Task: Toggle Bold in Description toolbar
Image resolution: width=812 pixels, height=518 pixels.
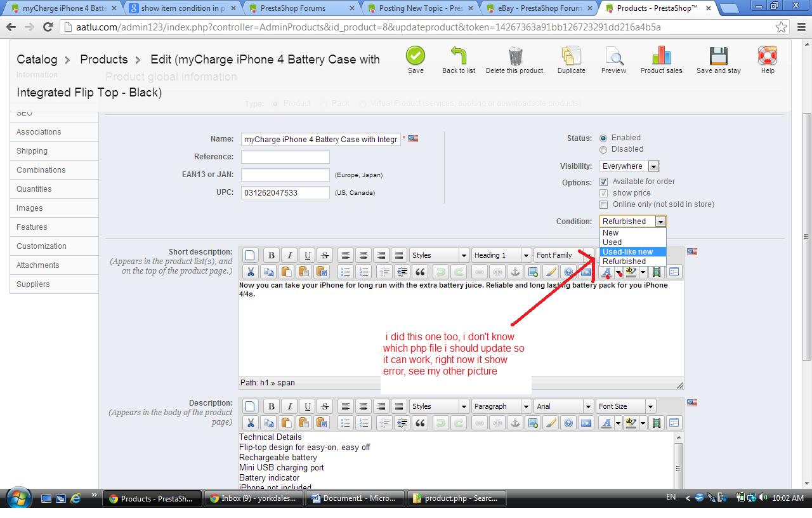Action: [272, 406]
